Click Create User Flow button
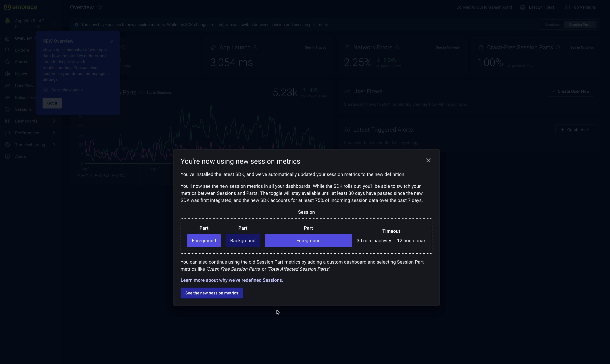 coord(570,91)
